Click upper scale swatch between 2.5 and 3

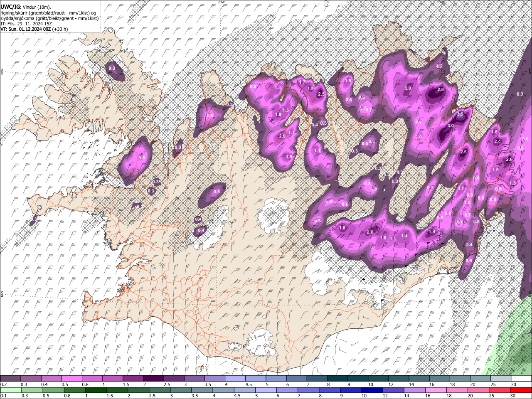173,379
